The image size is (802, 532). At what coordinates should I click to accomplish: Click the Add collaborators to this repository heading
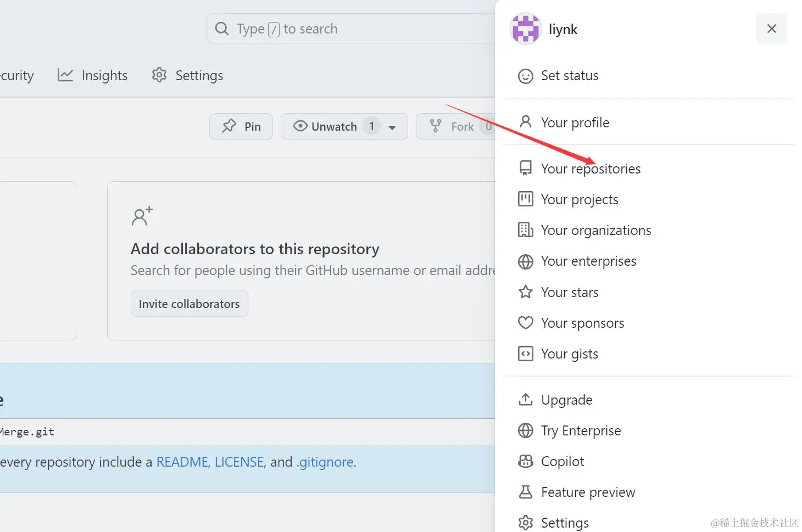(255, 249)
